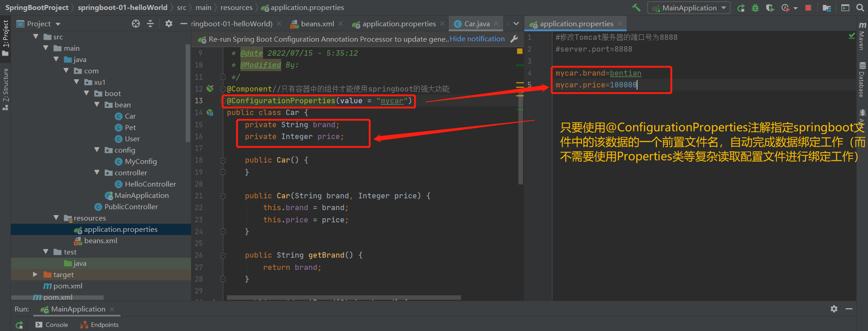Close the MainApplication run tab
868x331 pixels.
[112, 309]
